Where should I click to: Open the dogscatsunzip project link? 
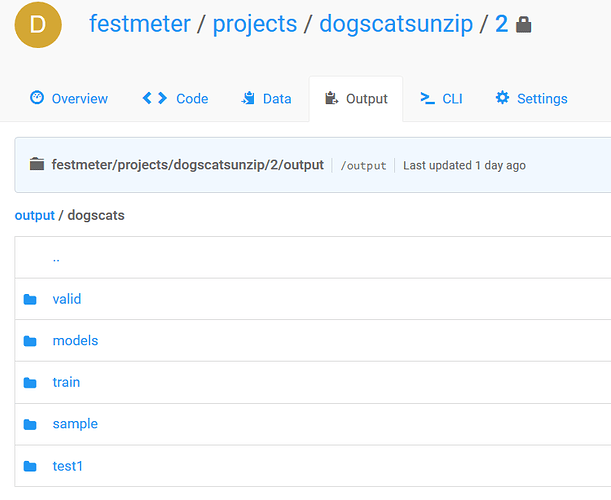coord(396,24)
